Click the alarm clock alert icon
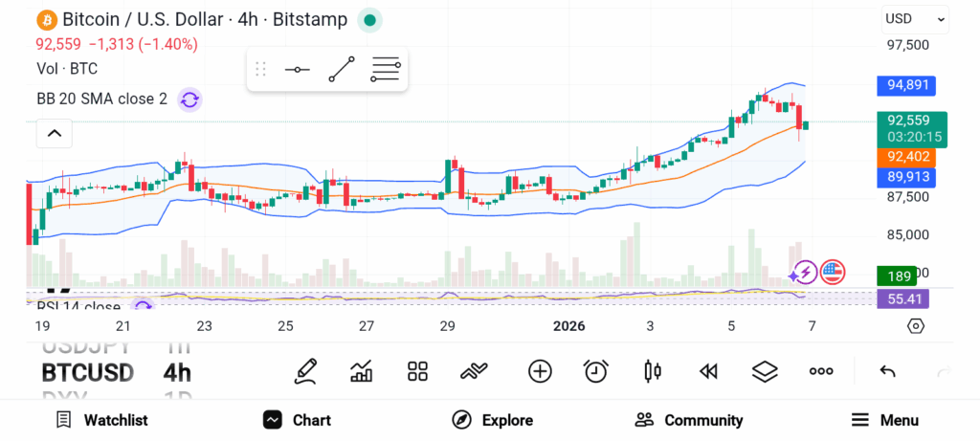Image resolution: width=980 pixels, height=441 pixels. tap(596, 371)
